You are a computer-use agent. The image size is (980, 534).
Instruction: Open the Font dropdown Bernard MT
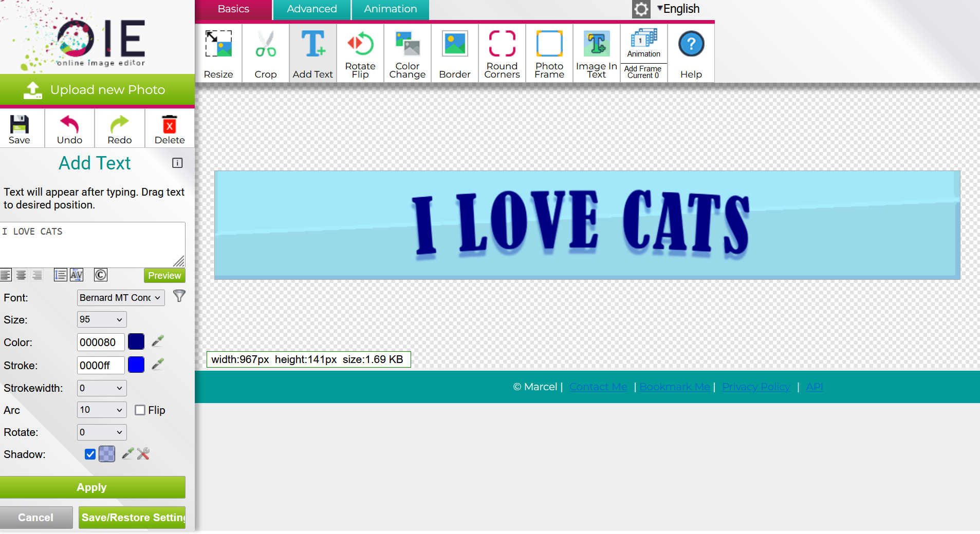[x=121, y=298]
